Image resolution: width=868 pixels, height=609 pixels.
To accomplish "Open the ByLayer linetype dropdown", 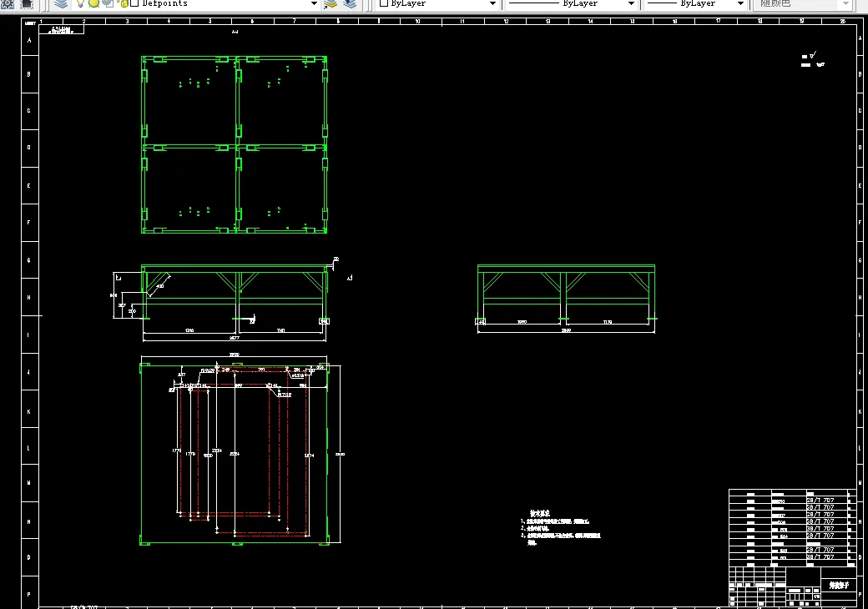I will tap(631, 3).
